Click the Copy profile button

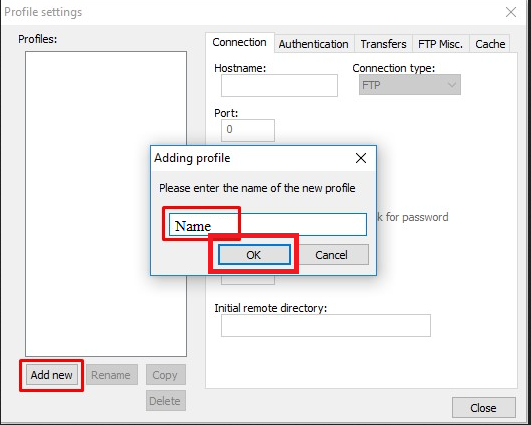click(165, 375)
